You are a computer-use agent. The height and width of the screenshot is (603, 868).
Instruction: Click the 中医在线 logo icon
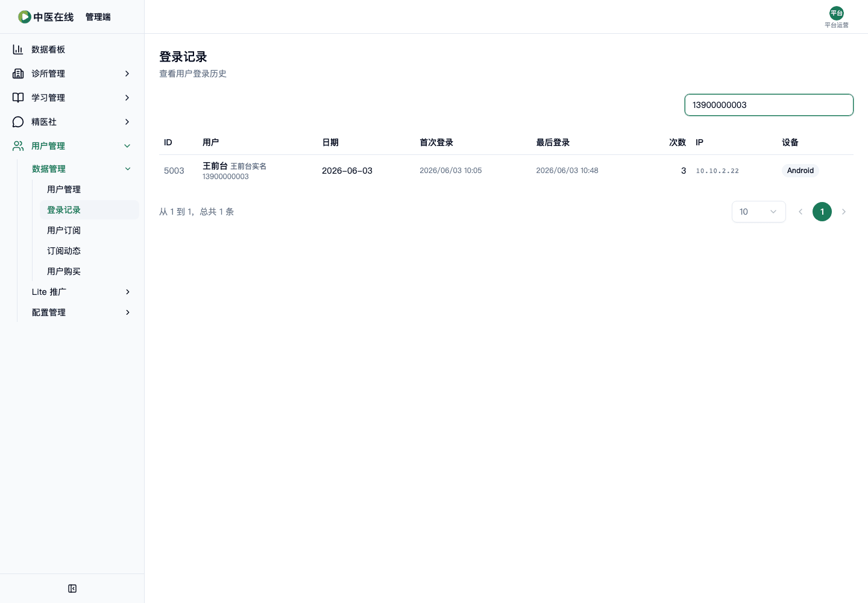[24, 17]
